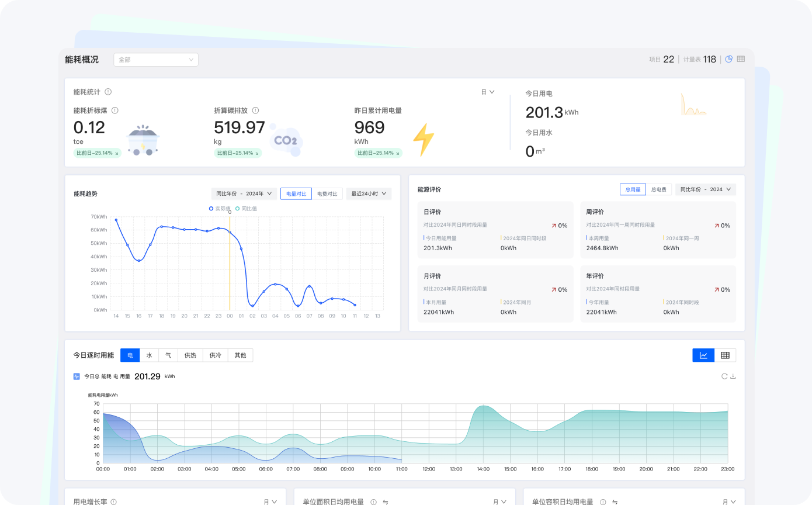This screenshot has width=812, height=505.
Task: Toggle 电费对比 in energy trend panel
Action: 327,193
